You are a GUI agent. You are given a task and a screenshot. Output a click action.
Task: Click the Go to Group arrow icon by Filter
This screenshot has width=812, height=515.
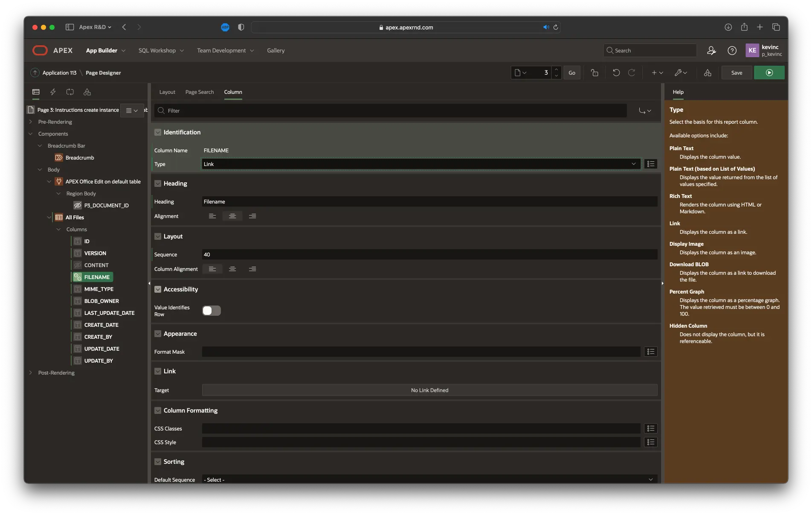[645, 111]
